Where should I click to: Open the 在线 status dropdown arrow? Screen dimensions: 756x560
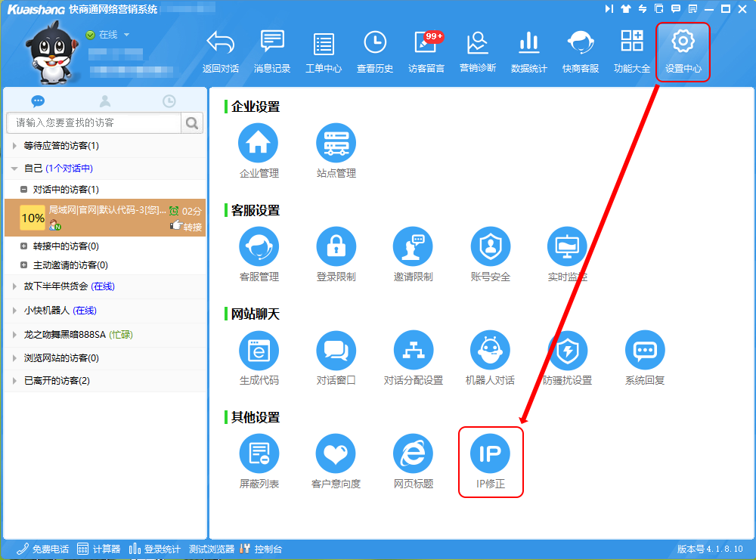126,35
